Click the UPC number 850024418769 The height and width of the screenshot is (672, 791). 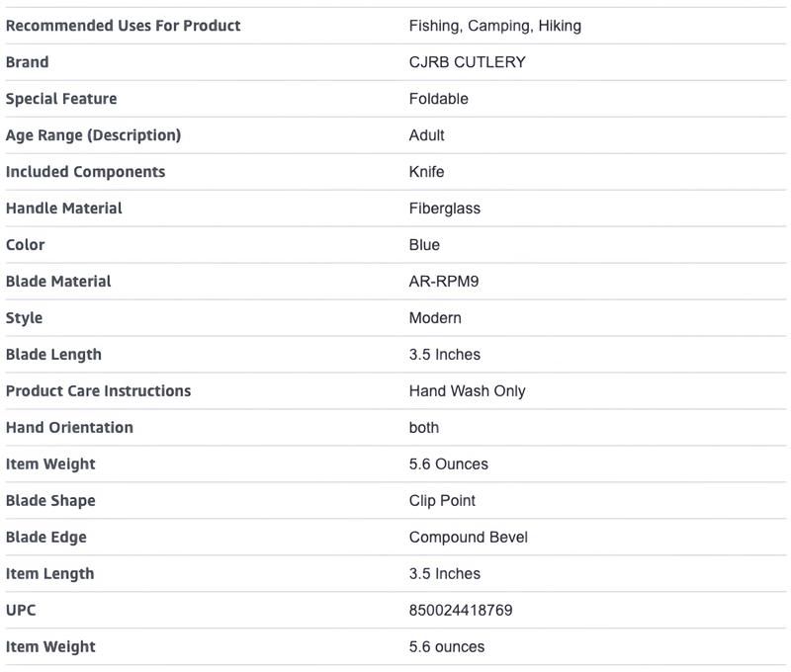click(461, 611)
